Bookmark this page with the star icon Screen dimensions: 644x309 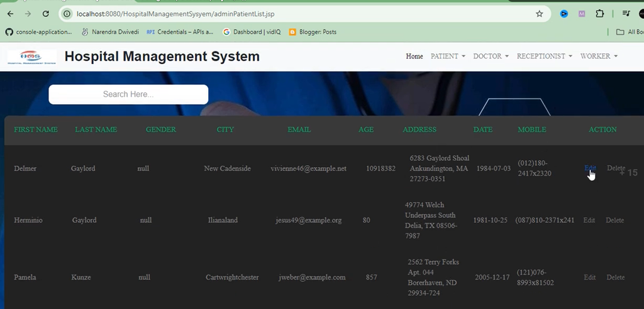539,14
